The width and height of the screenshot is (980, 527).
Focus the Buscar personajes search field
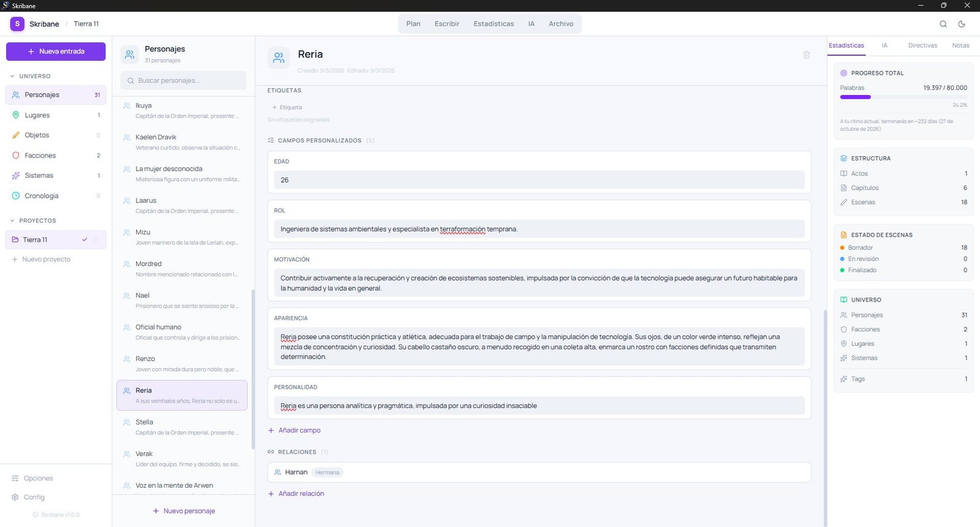coord(184,81)
